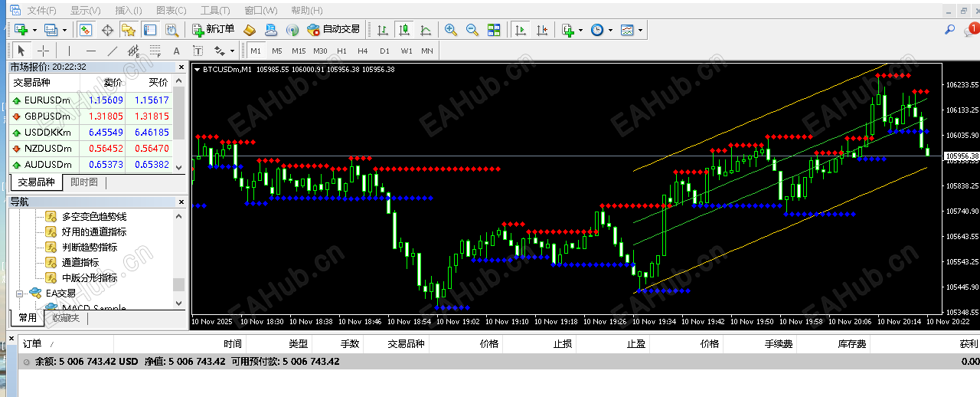Click the signals radio-wave icon
Viewport: 980px width, 397px height.
[x=292, y=30]
